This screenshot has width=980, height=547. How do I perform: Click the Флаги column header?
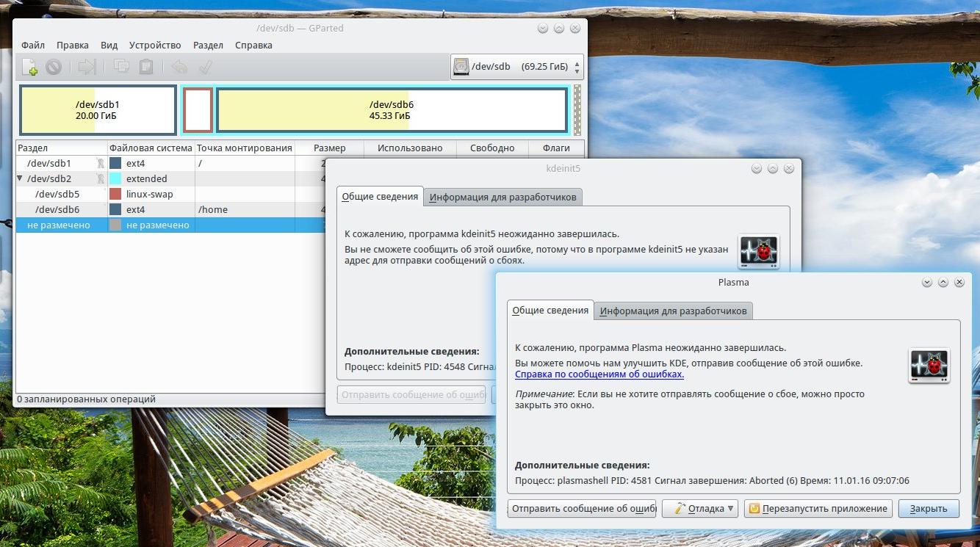(556, 148)
